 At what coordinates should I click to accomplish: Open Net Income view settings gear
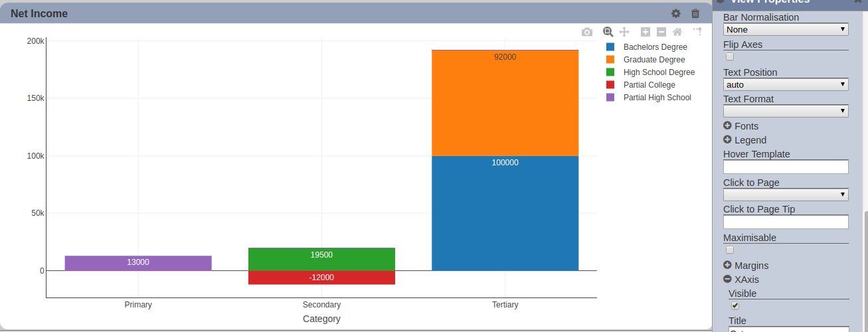tap(676, 13)
